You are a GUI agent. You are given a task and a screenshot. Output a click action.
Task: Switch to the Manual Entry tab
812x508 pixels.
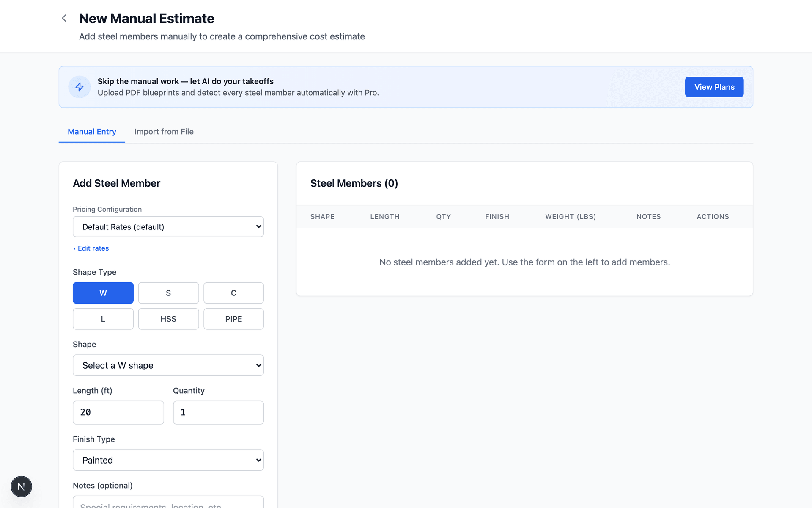pyautogui.click(x=92, y=132)
